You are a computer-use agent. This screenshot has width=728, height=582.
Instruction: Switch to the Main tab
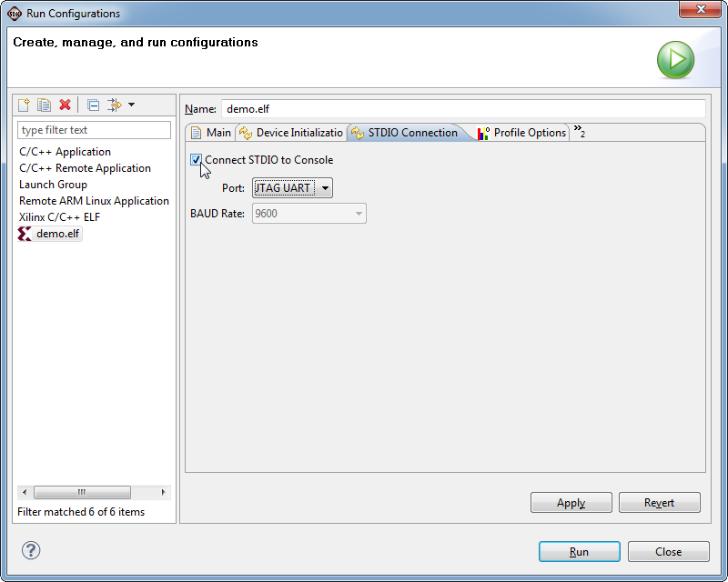point(211,133)
